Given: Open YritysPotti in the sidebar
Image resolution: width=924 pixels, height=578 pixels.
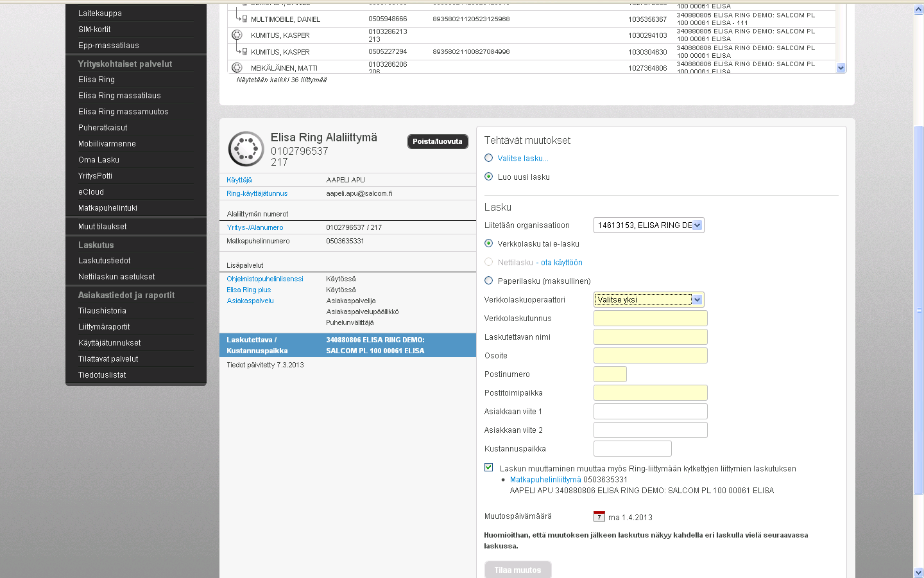Looking at the screenshot, I should [x=95, y=176].
